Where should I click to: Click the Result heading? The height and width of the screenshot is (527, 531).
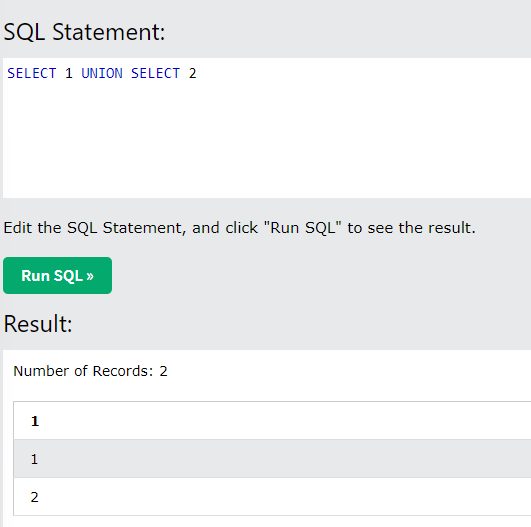click(x=38, y=324)
